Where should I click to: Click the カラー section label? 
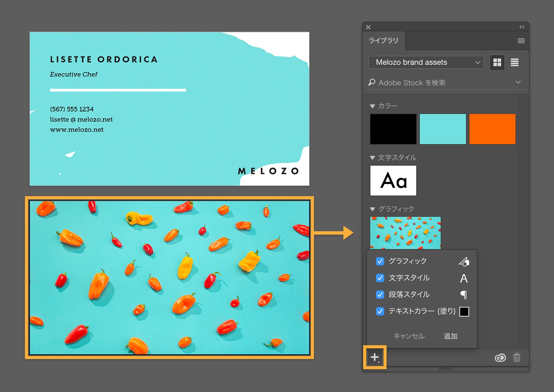pyautogui.click(x=387, y=106)
